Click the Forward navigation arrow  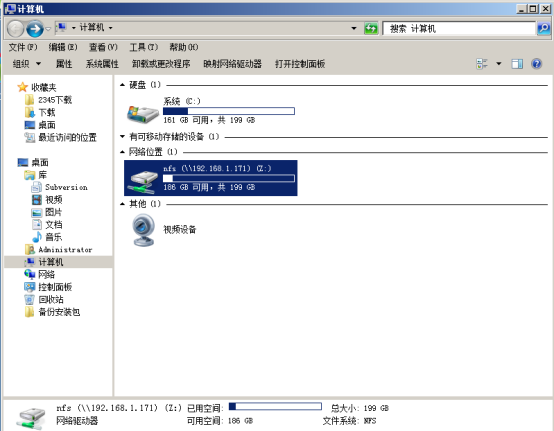(x=35, y=29)
